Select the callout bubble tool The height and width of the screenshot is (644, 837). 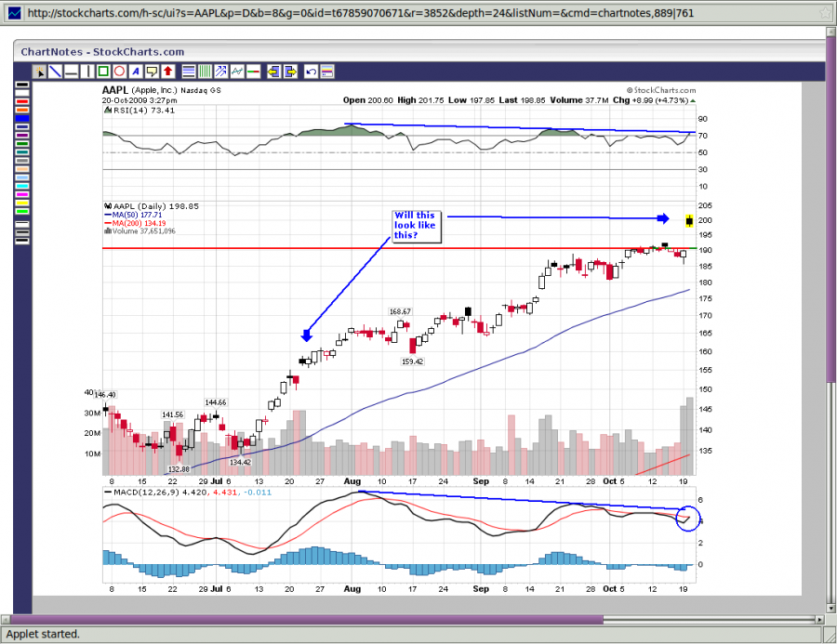[x=152, y=71]
